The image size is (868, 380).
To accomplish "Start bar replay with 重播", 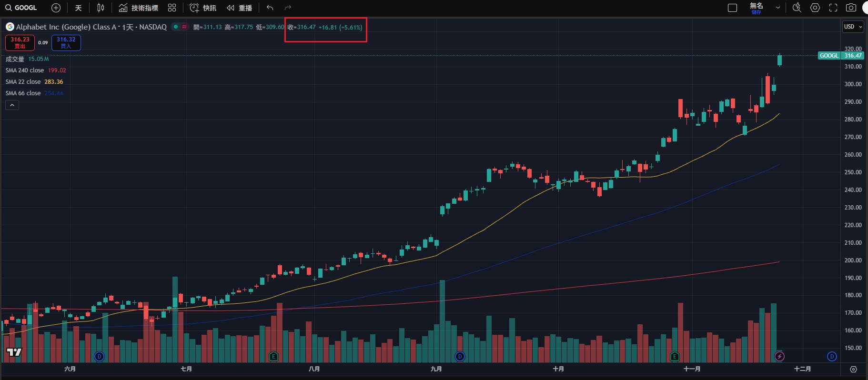I will (240, 8).
